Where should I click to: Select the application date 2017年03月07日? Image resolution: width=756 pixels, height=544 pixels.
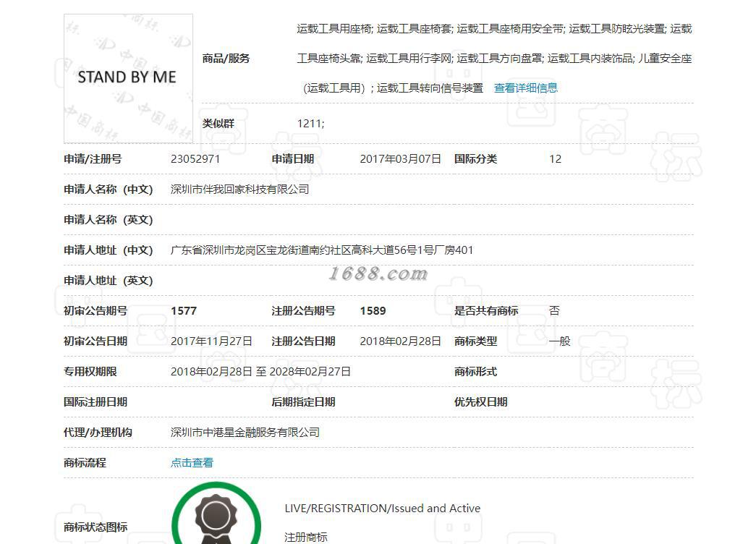click(x=400, y=159)
